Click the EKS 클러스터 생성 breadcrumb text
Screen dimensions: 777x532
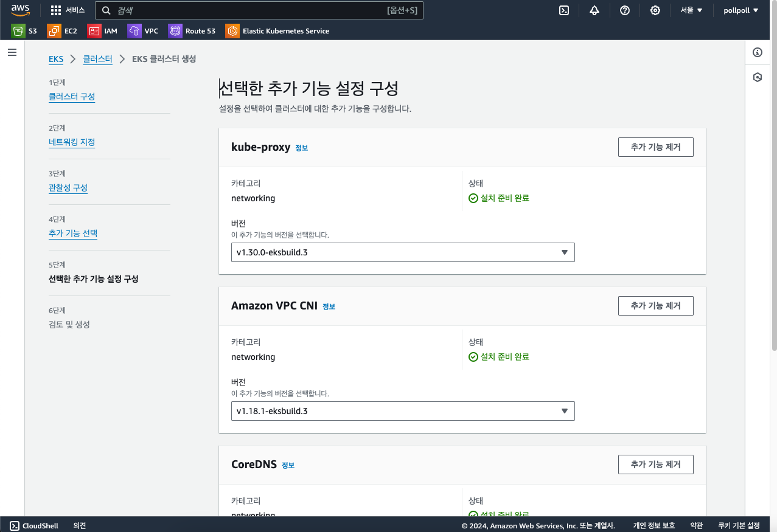pos(164,59)
